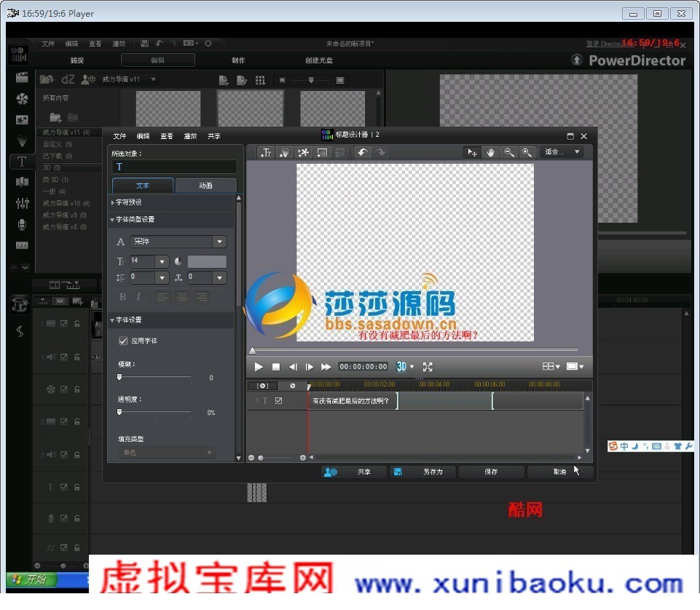Toggle the main timeline music track checkbox
The image size is (700, 610).
(64, 547)
